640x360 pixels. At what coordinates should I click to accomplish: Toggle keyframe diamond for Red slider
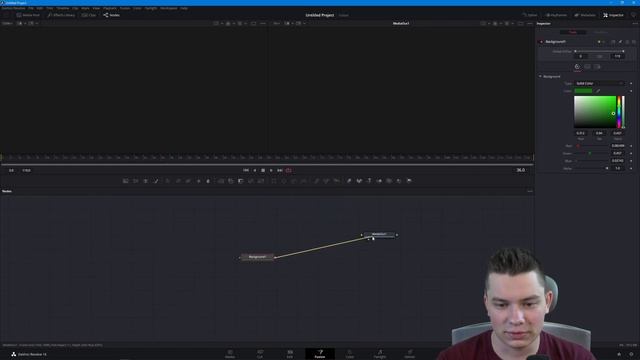pyautogui.click(x=631, y=146)
